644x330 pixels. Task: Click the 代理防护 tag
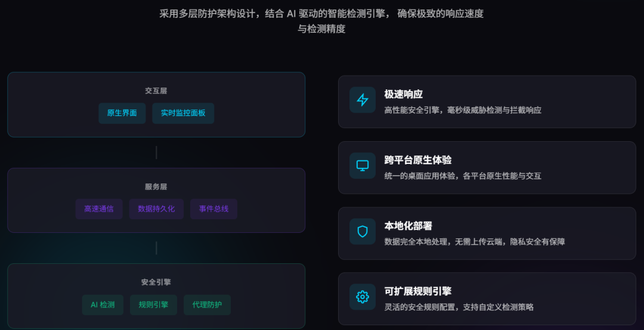207,305
